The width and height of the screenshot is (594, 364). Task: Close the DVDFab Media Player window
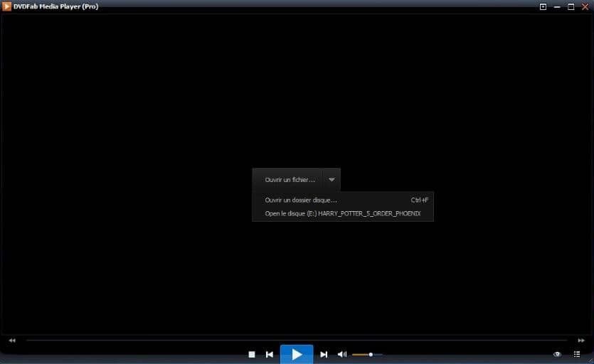[585, 7]
